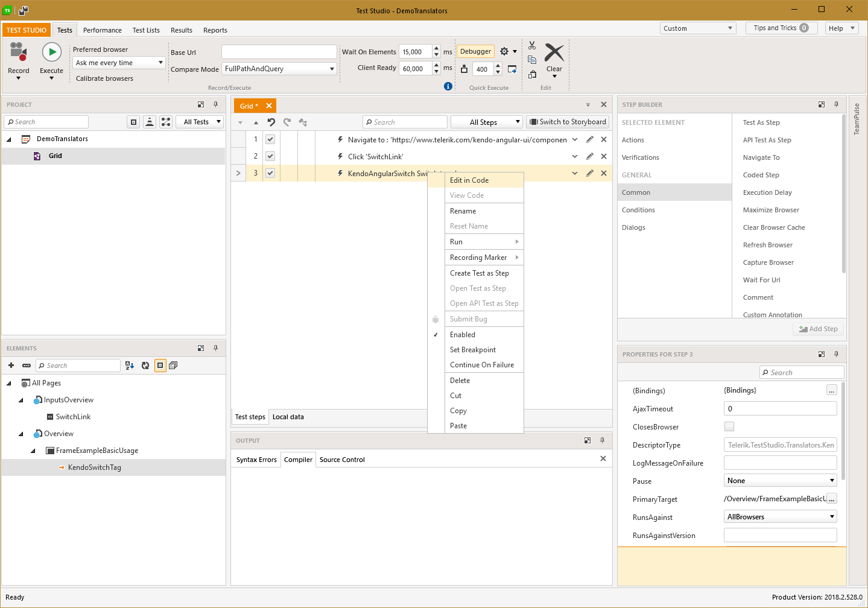Open the Bindings ellipsis button
Viewport: 868px width, 608px height.
pos(831,390)
